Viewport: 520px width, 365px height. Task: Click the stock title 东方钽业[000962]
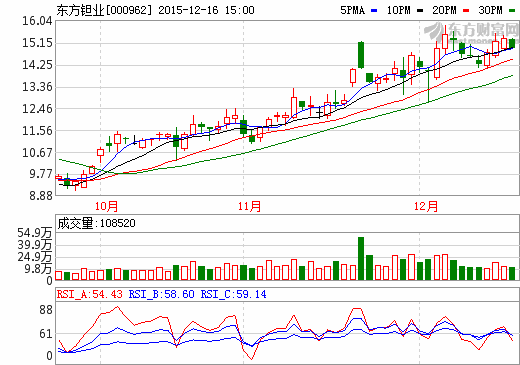(104, 10)
